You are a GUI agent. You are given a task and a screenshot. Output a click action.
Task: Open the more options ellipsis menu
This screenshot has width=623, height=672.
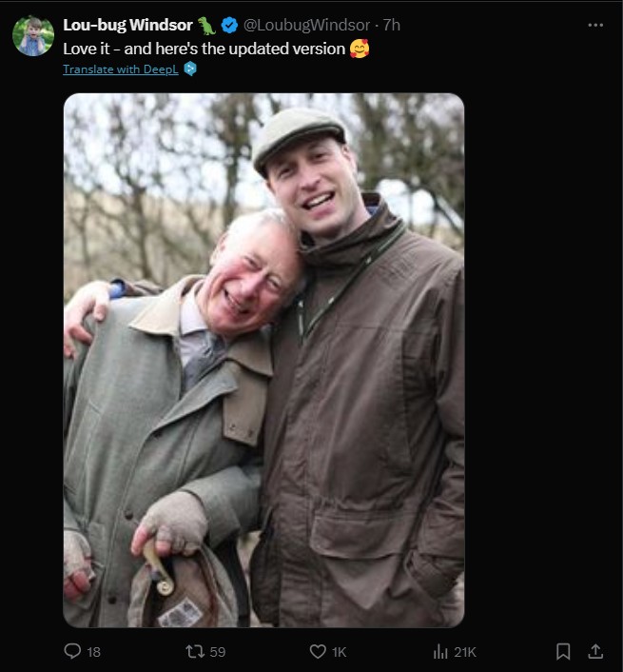(x=595, y=25)
